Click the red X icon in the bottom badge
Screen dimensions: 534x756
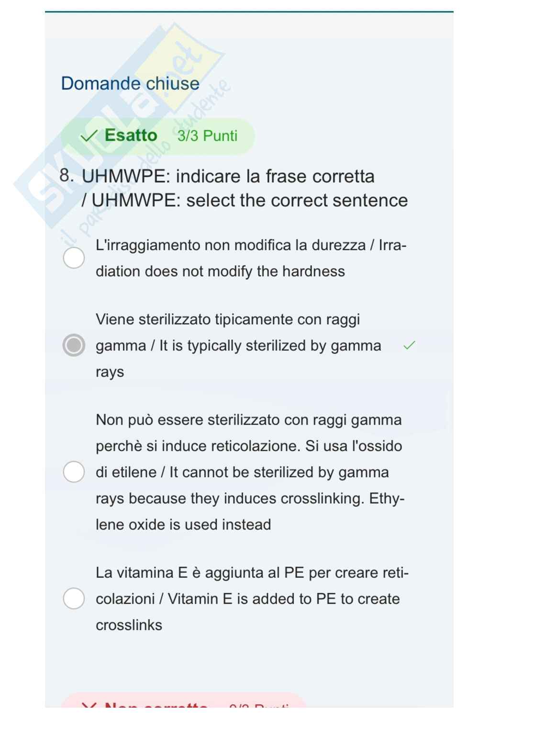(x=89, y=705)
